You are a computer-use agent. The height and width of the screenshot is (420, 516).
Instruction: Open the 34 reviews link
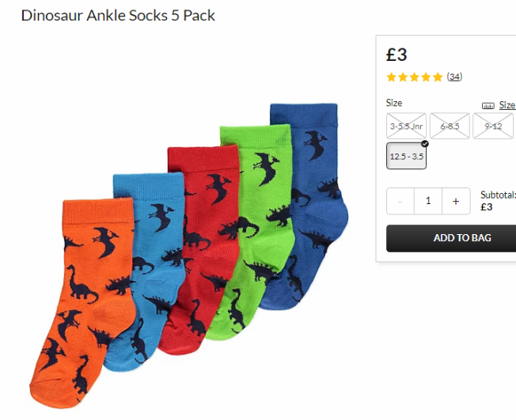point(454,77)
